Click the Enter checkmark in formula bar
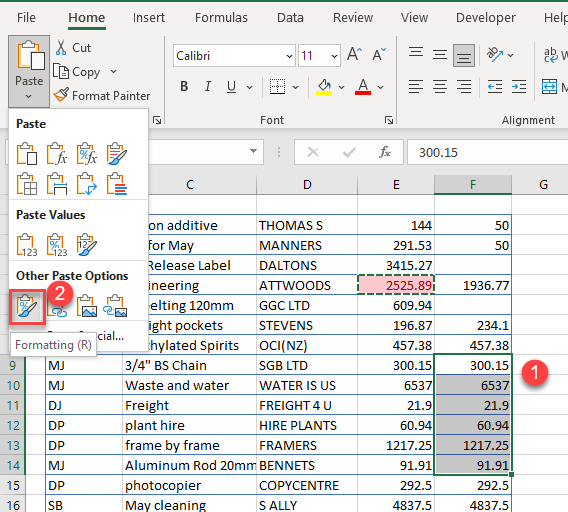The height and width of the screenshot is (512, 568). (349, 152)
